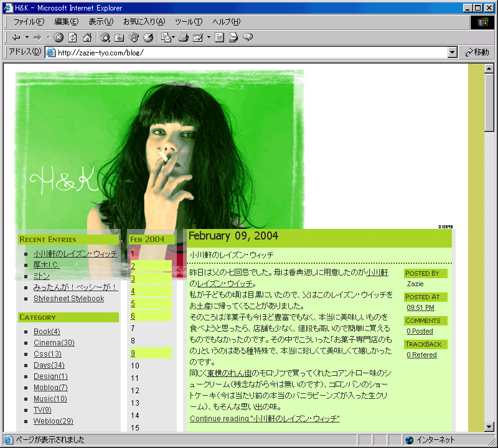Print the page with the printer icon

(184, 37)
